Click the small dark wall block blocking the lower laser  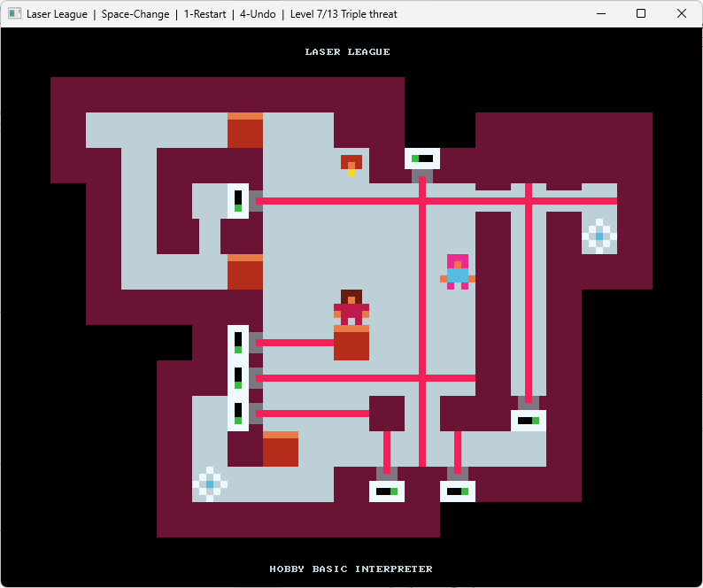click(x=387, y=414)
